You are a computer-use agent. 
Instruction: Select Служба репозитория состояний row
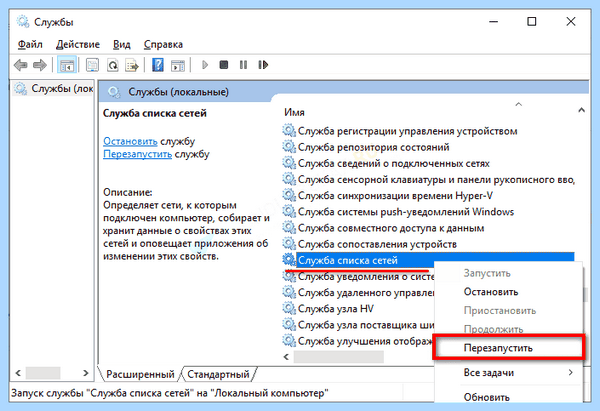[x=373, y=147]
